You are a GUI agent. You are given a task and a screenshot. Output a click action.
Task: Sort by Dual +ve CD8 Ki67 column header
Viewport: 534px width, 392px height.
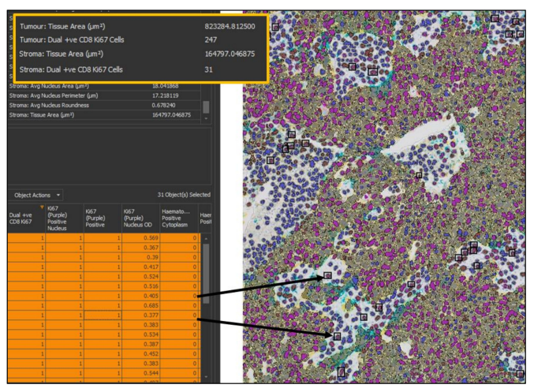tap(26, 218)
